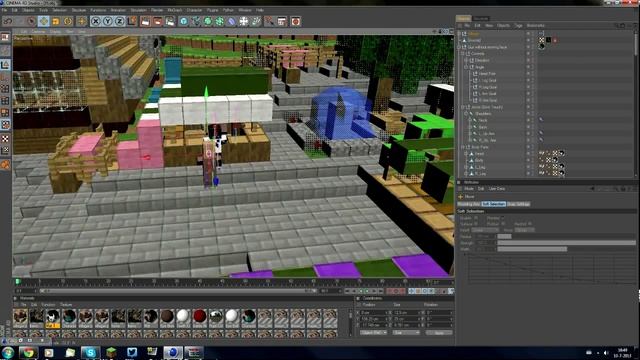Activate the Rotate tool
The height and width of the screenshot is (360, 640).
(68, 21)
